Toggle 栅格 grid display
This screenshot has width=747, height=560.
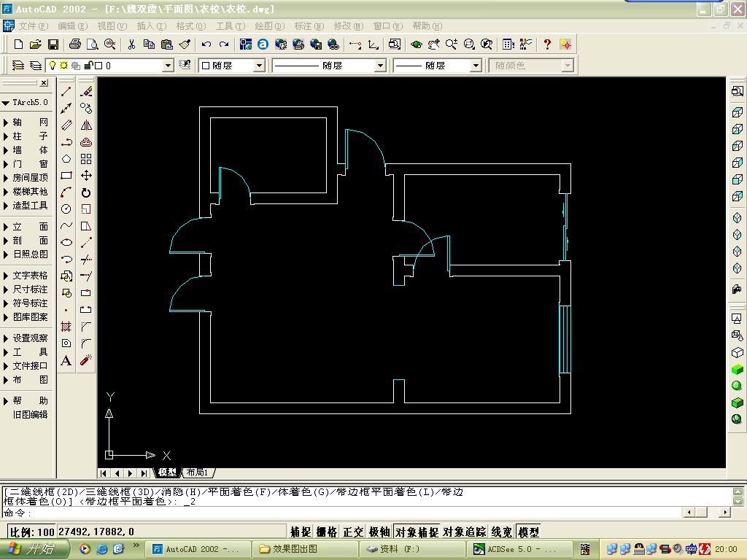pyautogui.click(x=327, y=532)
